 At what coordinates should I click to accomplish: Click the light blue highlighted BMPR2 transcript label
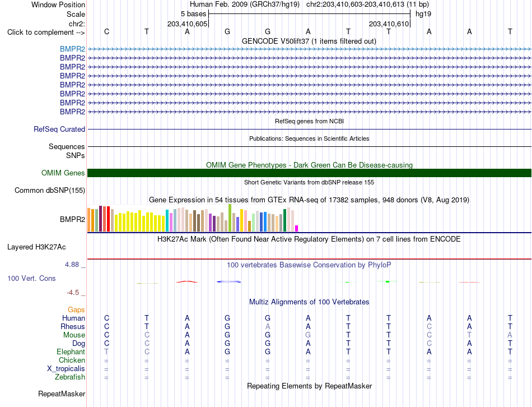[73, 49]
